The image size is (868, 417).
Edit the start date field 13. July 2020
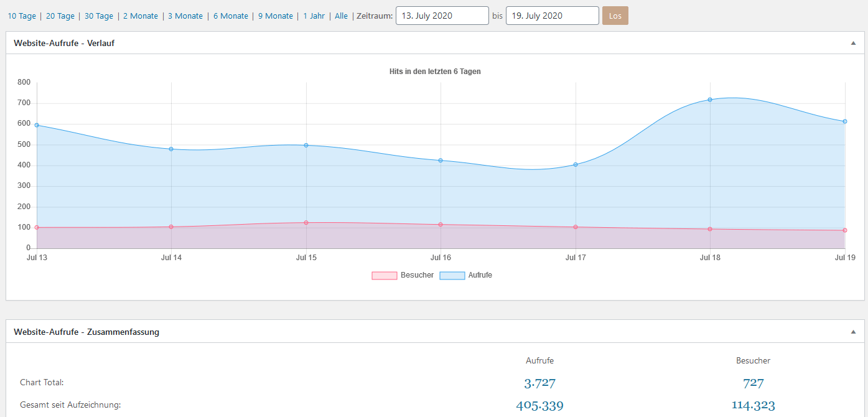442,16
